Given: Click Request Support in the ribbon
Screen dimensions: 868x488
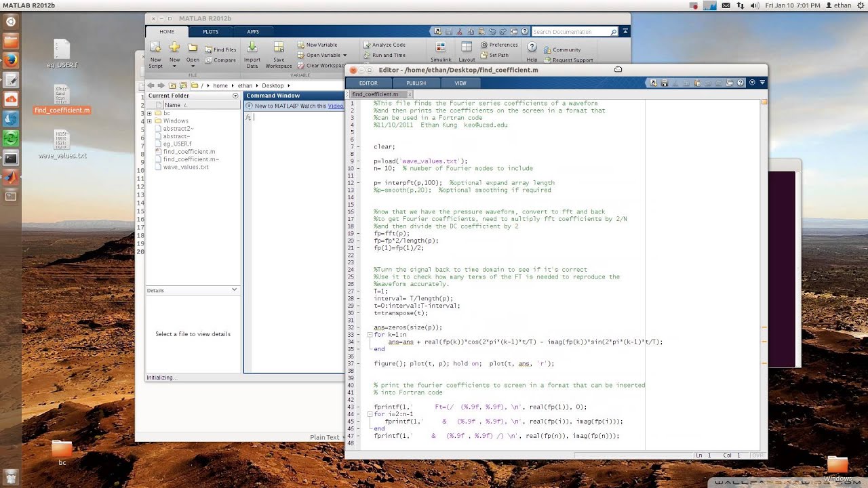Looking at the screenshot, I should [x=568, y=60].
